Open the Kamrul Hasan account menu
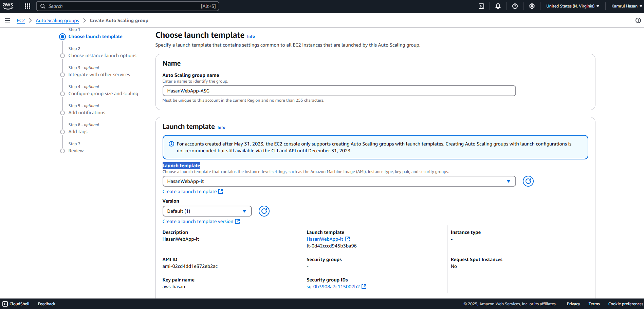 [627, 6]
